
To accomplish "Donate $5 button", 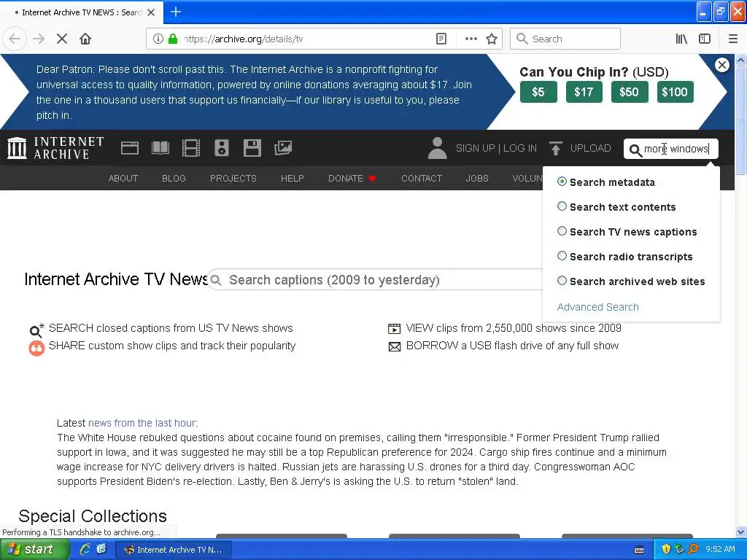I will 538,92.
